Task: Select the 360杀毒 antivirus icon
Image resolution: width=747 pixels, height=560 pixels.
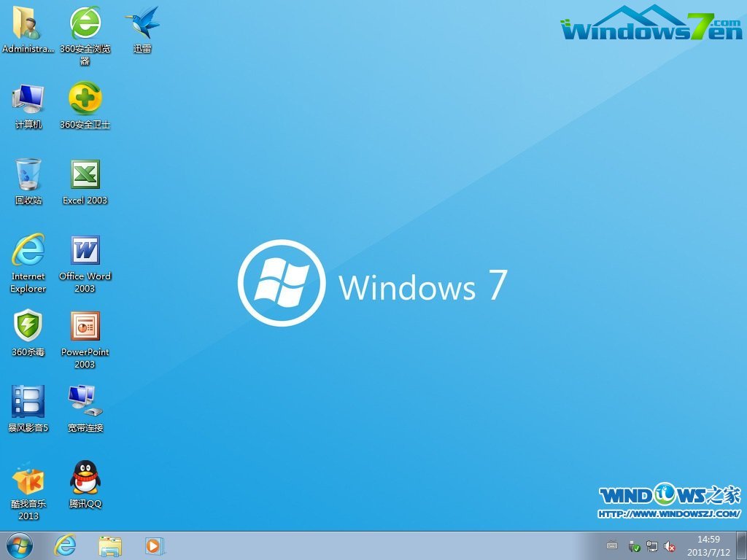Action: point(28,327)
